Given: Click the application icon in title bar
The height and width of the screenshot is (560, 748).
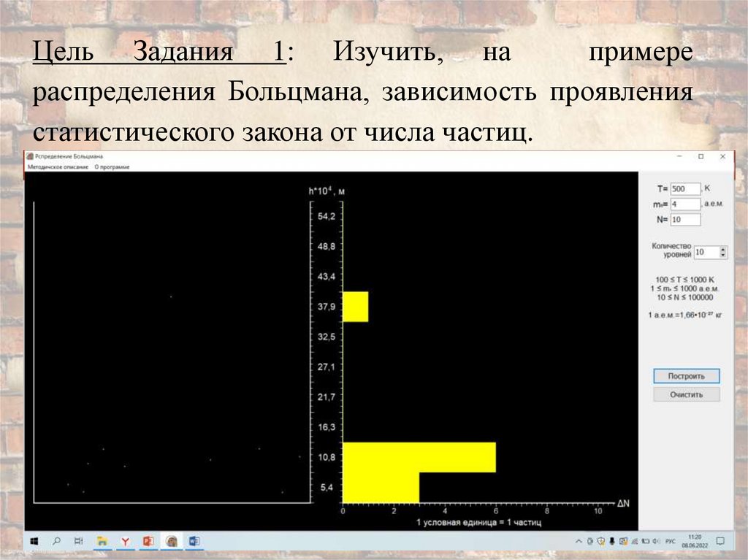Looking at the screenshot, I should click(29, 156).
